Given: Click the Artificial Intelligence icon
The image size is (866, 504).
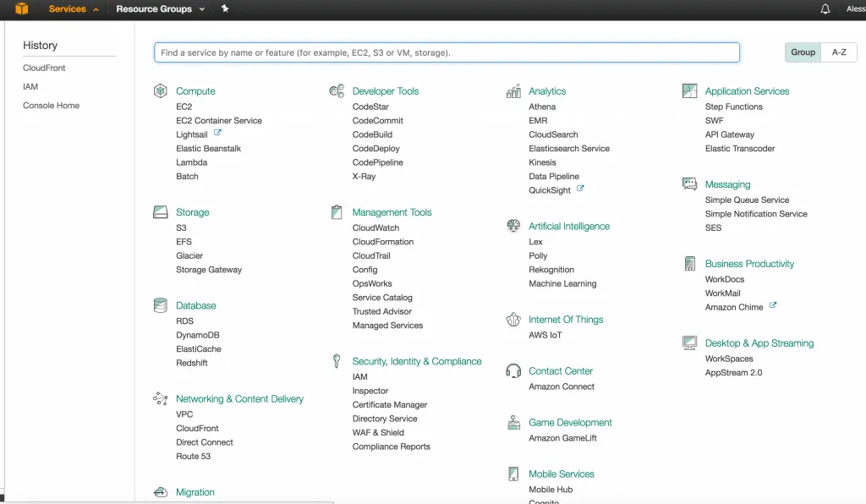Looking at the screenshot, I should pyautogui.click(x=513, y=226).
